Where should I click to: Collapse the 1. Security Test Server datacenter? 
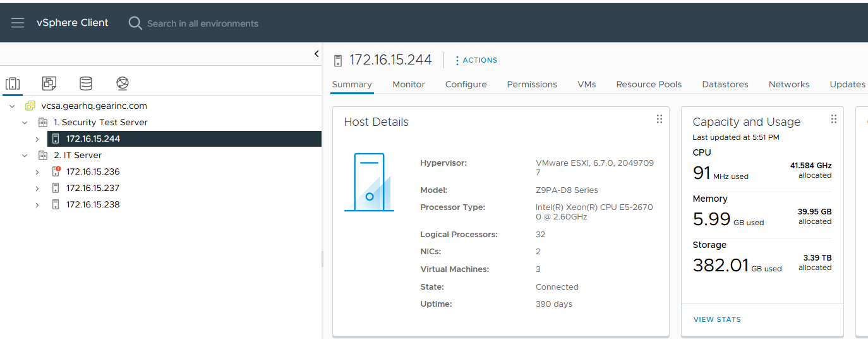pyautogui.click(x=25, y=123)
